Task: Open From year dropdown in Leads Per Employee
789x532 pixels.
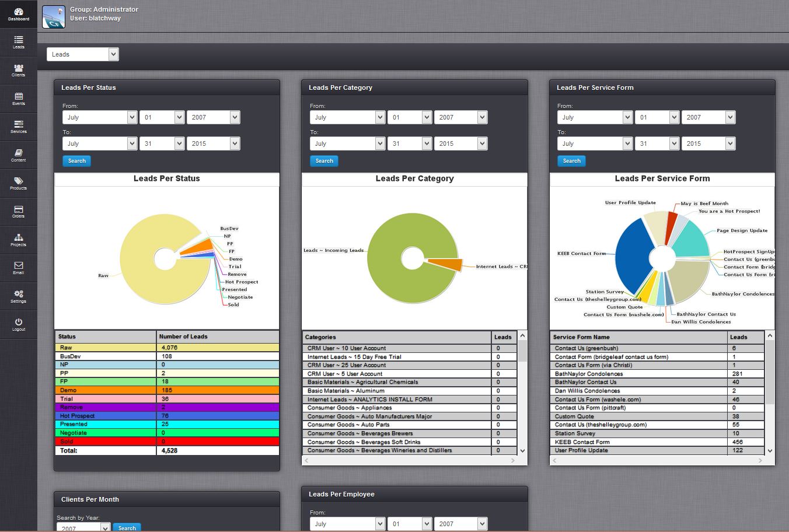Action: 461,524
